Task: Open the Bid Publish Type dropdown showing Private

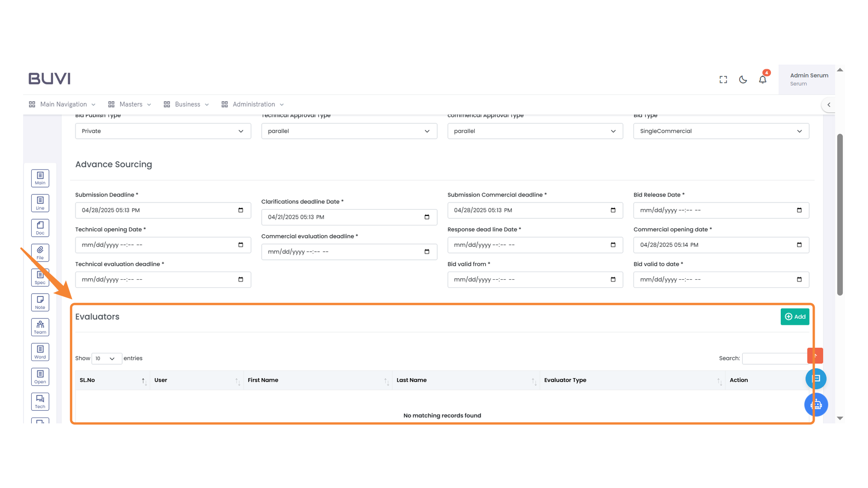Action: [x=163, y=131]
